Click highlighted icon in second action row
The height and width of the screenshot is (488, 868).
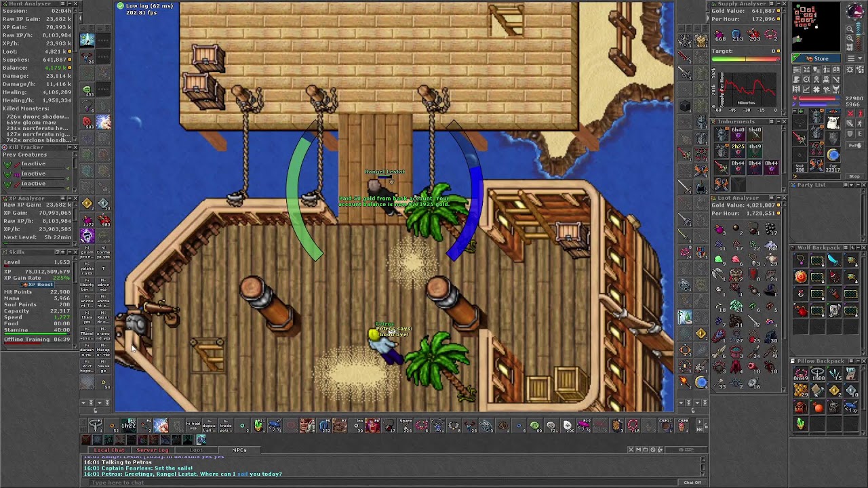pyautogui.click(x=201, y=439)
